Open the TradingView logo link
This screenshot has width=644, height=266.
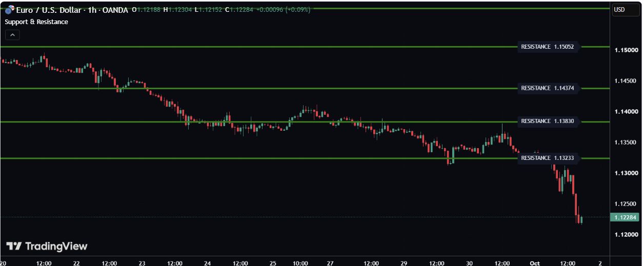point(47,247)
